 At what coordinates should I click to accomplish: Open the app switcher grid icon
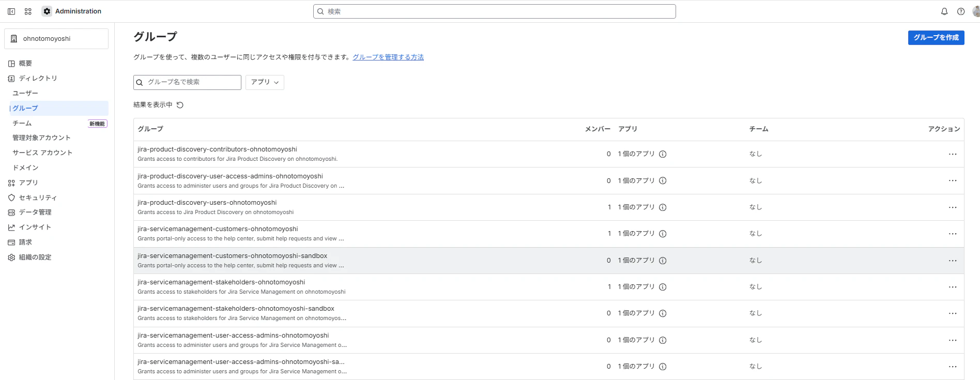[x=28, y=11]
